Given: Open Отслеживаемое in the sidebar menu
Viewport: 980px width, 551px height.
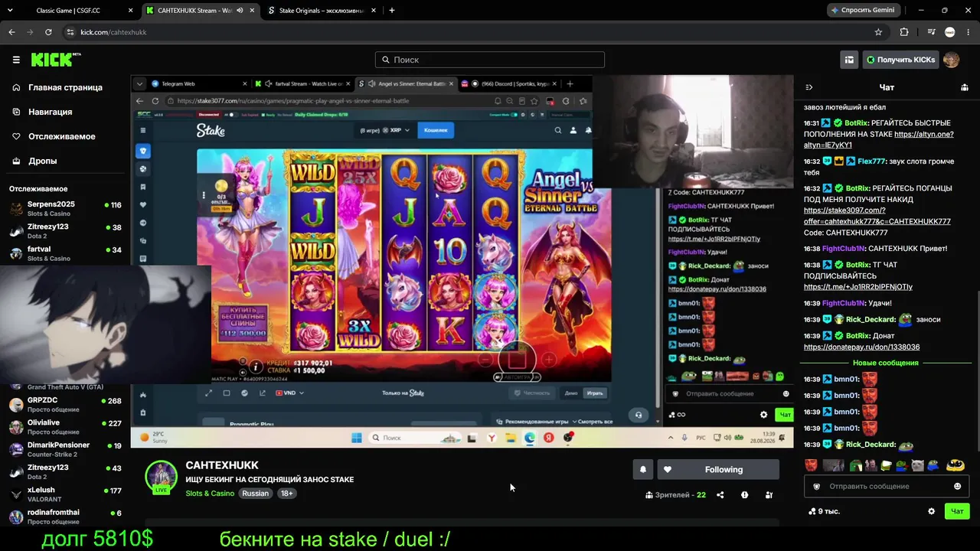Looking at the screenshot, I should point(61,136).
